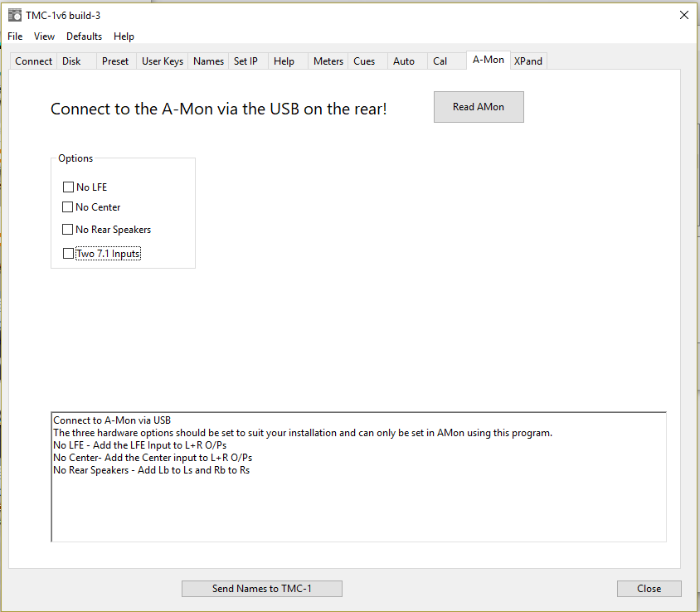The image size is (700, 612).
Task: Switch to the Meters tab
Action: (328, 61)
